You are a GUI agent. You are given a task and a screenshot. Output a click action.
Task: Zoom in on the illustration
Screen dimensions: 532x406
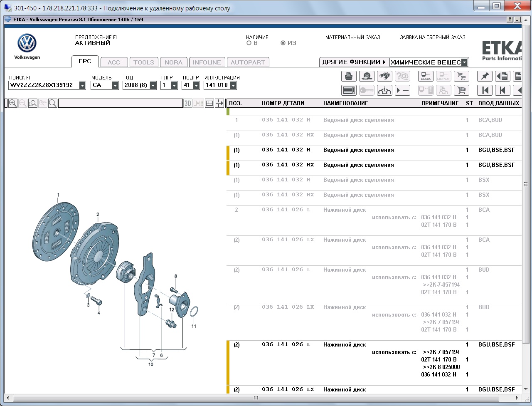(13, 103)
